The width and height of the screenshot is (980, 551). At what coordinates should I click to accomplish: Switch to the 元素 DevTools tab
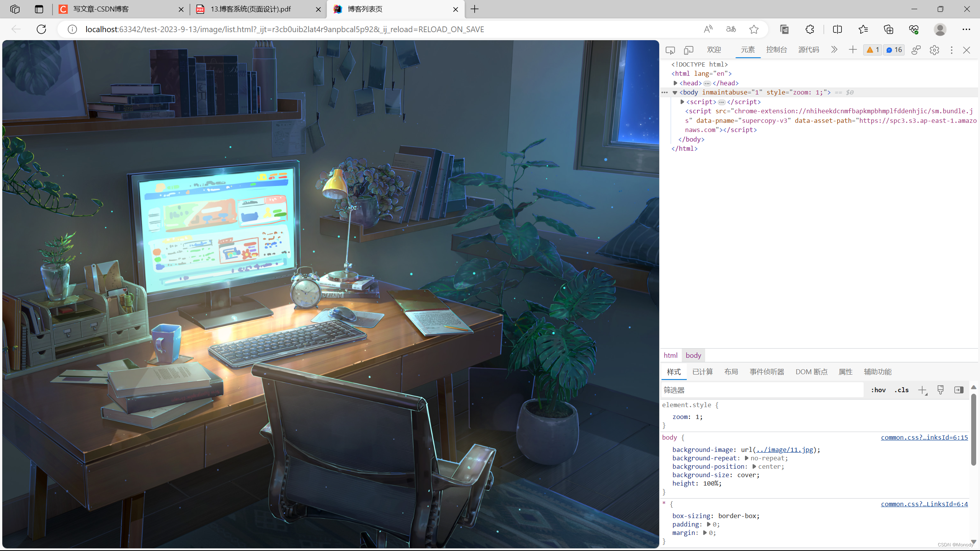748,50
